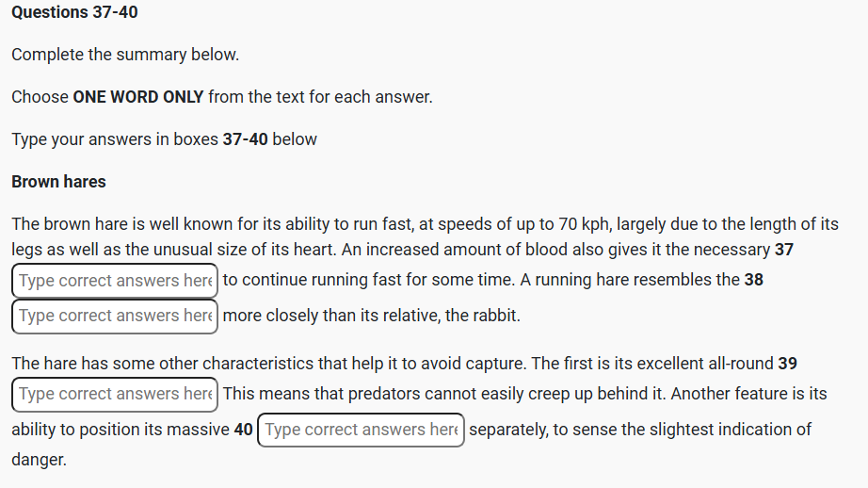The height and width of the screenshot is (488, 868).
Task: Click the "Brown hares" summary title
Action: click(x=58, y=182)
